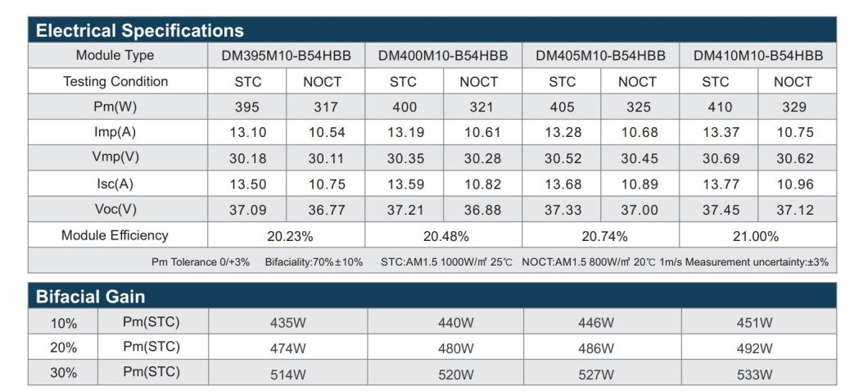Click the 435W bifacial gain cell
868x391 pixels.
(288, 323)
